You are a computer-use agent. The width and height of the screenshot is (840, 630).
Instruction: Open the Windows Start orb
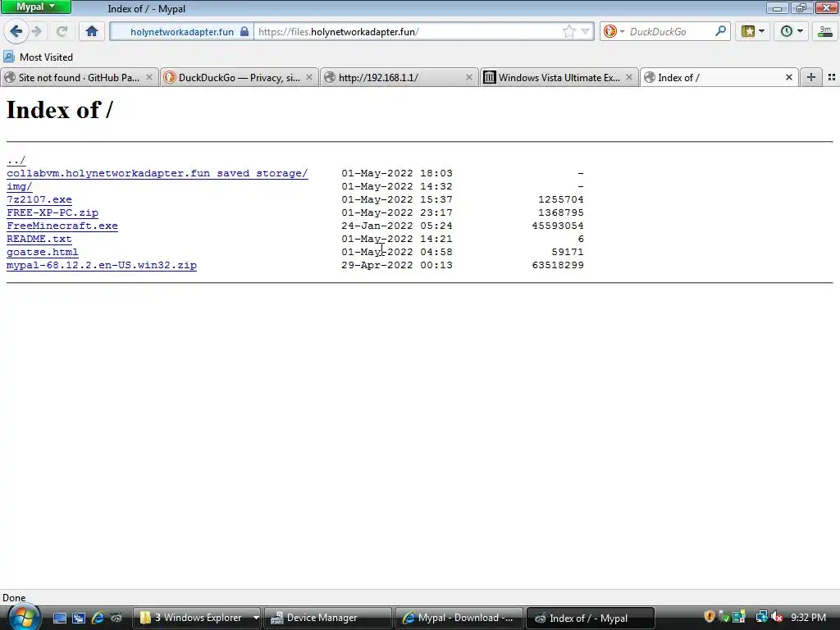point(24,617)
